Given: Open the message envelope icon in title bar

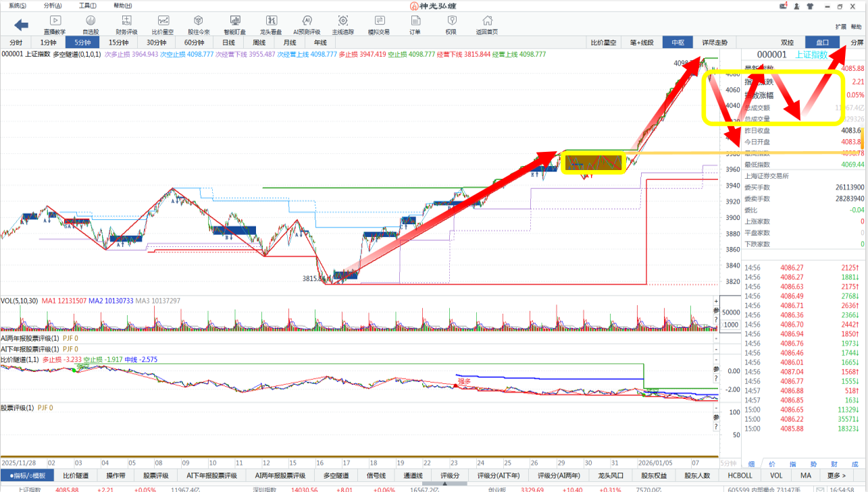Looking at the screenshot, I should coord(783,6).
